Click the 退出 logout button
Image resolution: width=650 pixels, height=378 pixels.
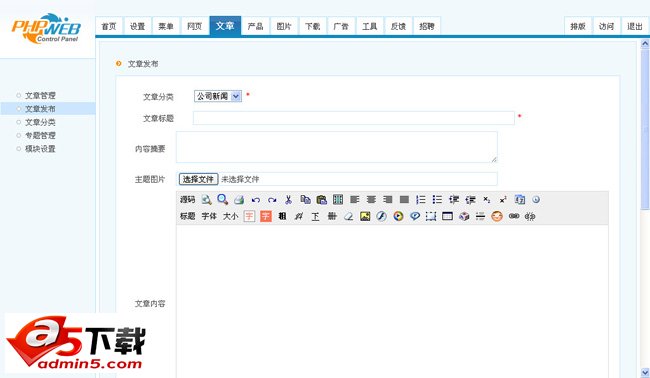pyautogui.click(x=635, y=27)
